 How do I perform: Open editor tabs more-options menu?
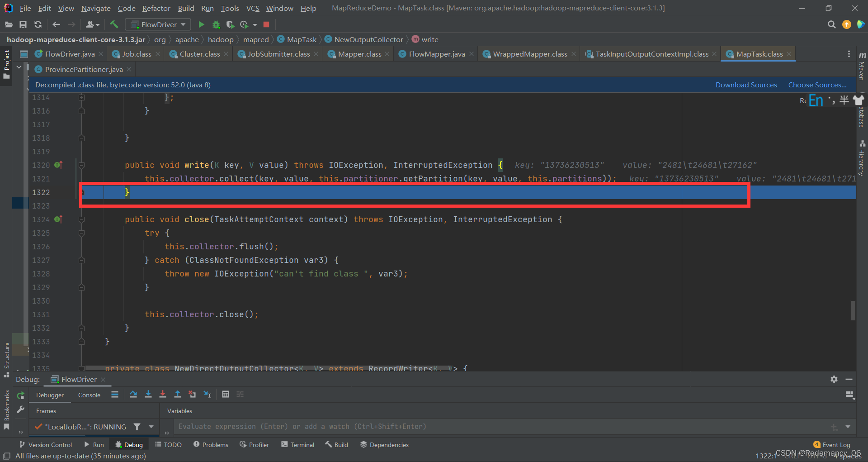pyautogui.click(x=849, y=54)
